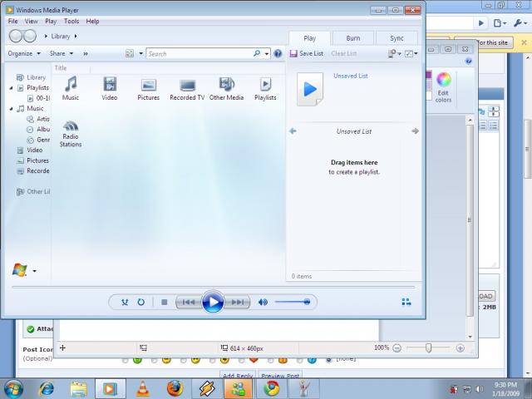The height and width of the screenshot is (399, 532).
Task: Skip to next track button
Action: point(237,302)
